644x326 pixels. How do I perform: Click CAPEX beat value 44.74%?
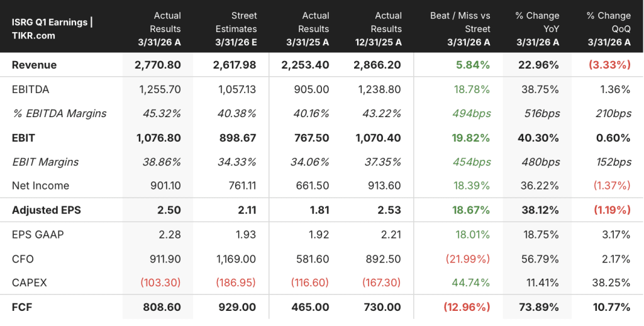(x=471, y=283)
